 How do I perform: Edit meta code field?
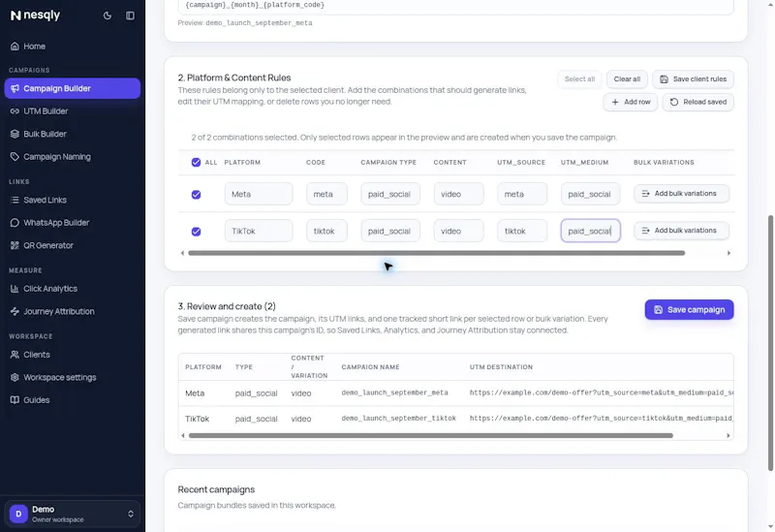[326, 194]
